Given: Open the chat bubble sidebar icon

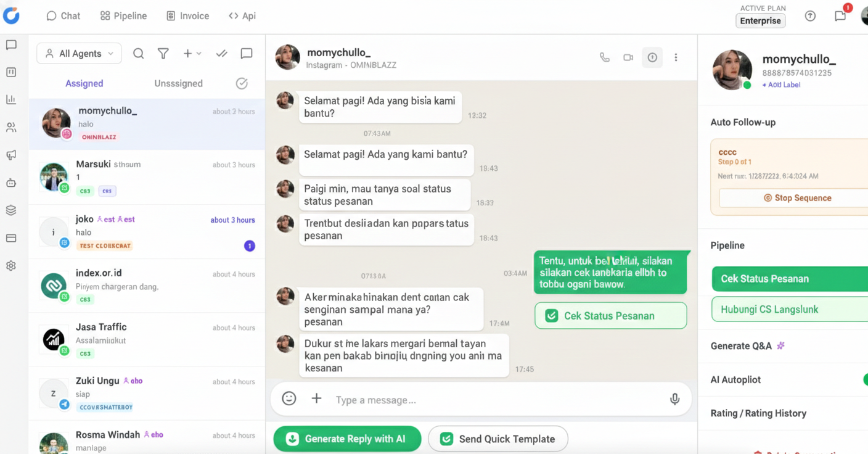Looking at the screenshot, I should (11, 45).
